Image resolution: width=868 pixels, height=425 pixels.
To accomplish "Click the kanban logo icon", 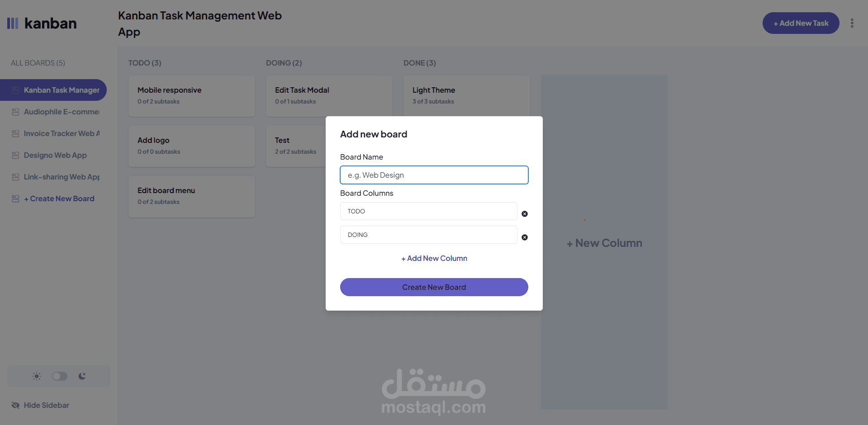I will point(13,23).
